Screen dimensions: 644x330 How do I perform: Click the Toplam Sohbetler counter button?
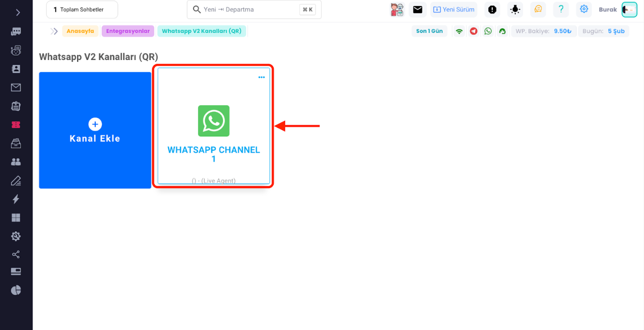(x=82, y=9)
